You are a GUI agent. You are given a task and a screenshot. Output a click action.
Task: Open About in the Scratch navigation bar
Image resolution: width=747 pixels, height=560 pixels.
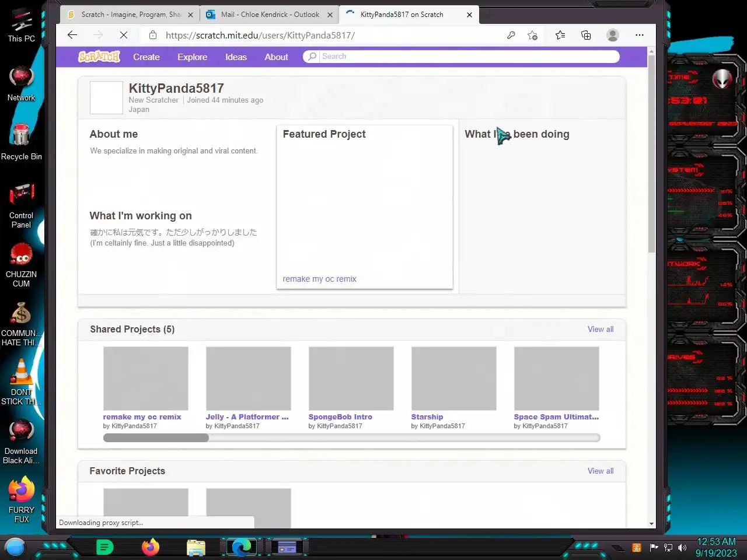[x=276, y=57]
